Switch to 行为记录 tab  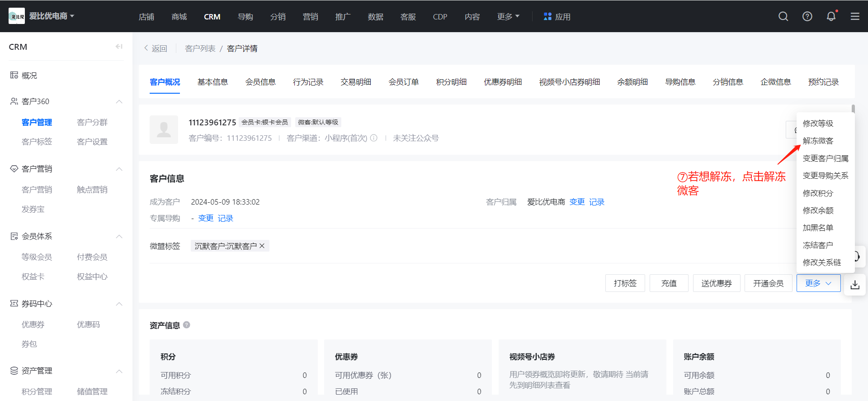coord(308,82)
